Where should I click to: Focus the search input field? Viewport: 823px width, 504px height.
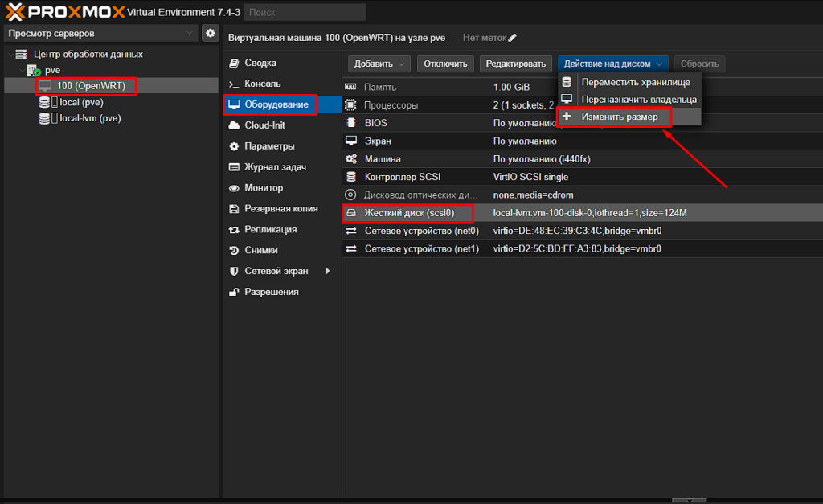click(x=305, y=12)
